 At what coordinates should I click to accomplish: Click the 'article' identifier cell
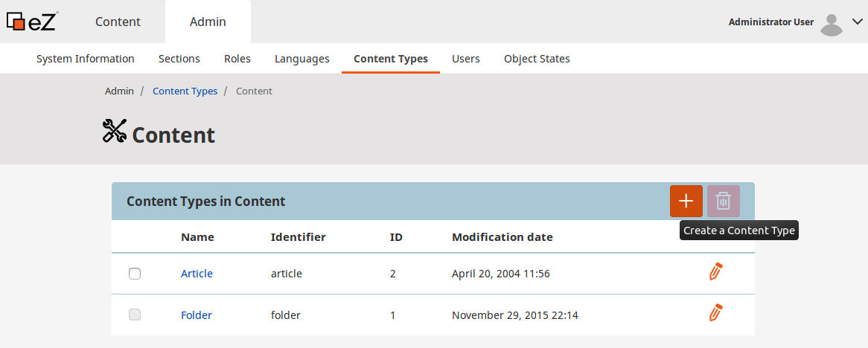286,274
